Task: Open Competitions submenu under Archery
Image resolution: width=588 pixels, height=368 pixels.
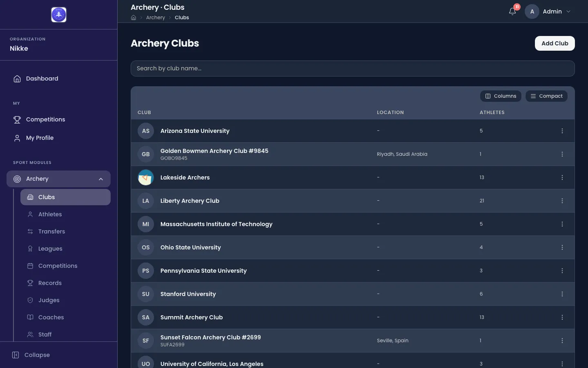Action: tap(65, 266)
